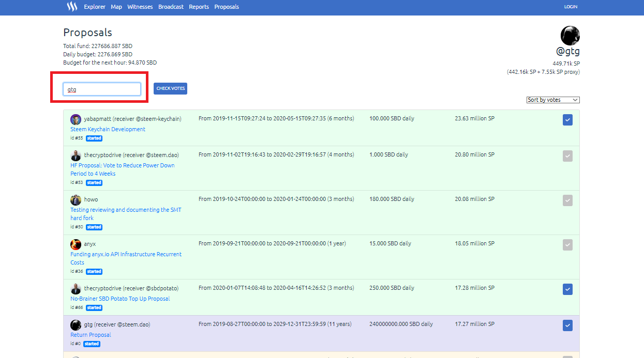The width and height of the screenshot is (644, 358).
Task: Open the Explorer menu item
Action: tap(95, 7)
